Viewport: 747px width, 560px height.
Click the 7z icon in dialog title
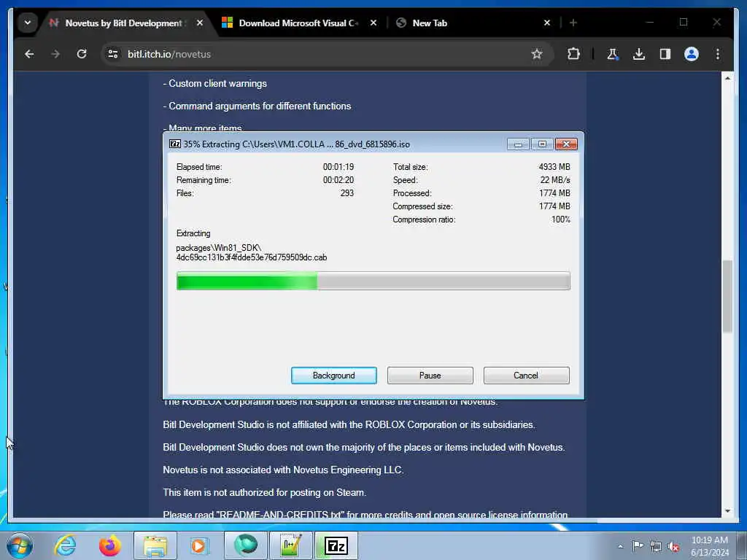point(175,144)
